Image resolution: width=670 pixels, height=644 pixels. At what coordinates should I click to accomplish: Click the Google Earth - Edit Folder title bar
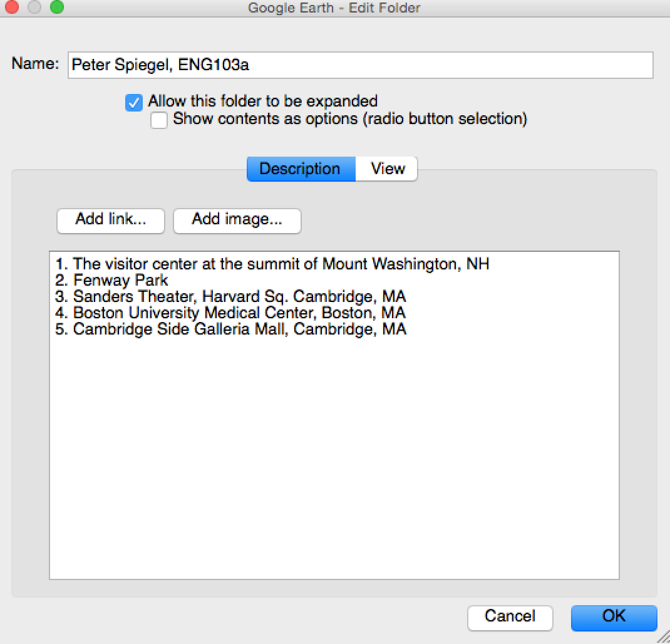(x=334, y=8)
